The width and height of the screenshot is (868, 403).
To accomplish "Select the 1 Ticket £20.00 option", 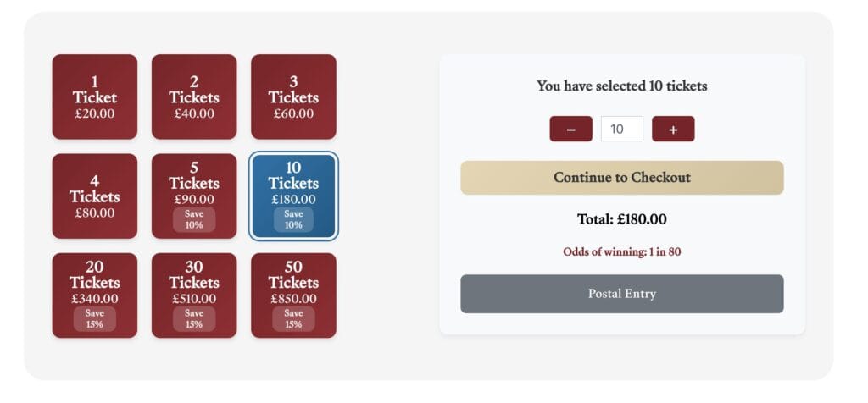I will [x=94, y=97].
